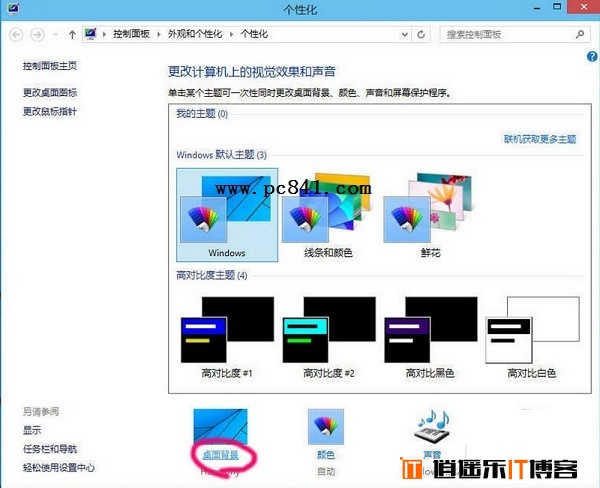Open 更改桌面图标 link
600x488 pixels.
pyautogui.click(x=50, y=93)
